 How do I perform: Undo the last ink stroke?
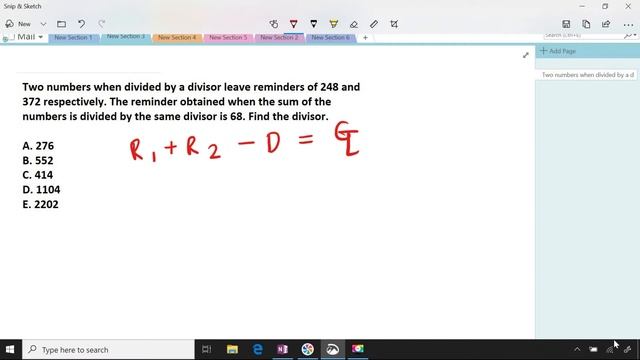click(x=82, y=24)
